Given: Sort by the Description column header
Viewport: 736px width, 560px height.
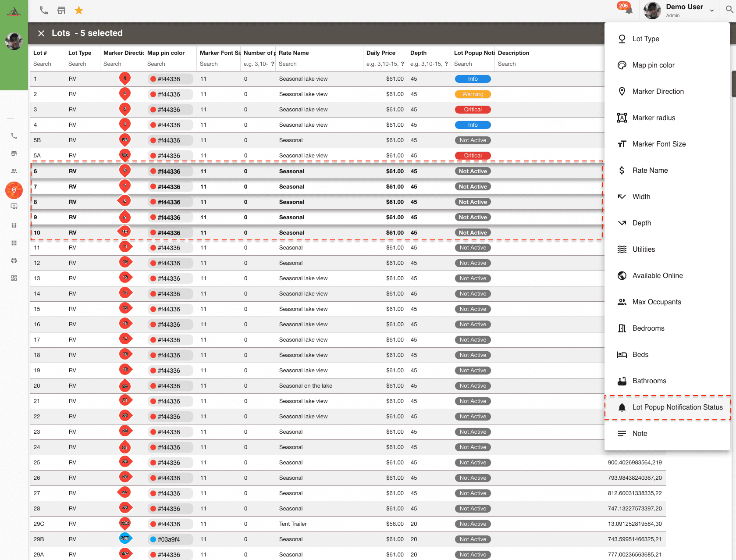Looking at the screenshot, I should [514, 53].
